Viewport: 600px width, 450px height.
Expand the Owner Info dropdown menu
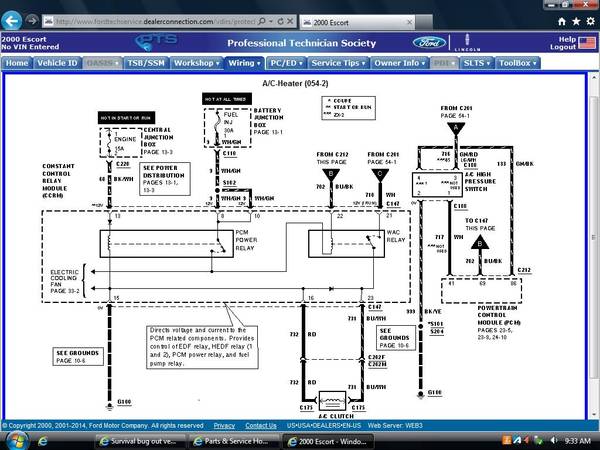point(399,63)
